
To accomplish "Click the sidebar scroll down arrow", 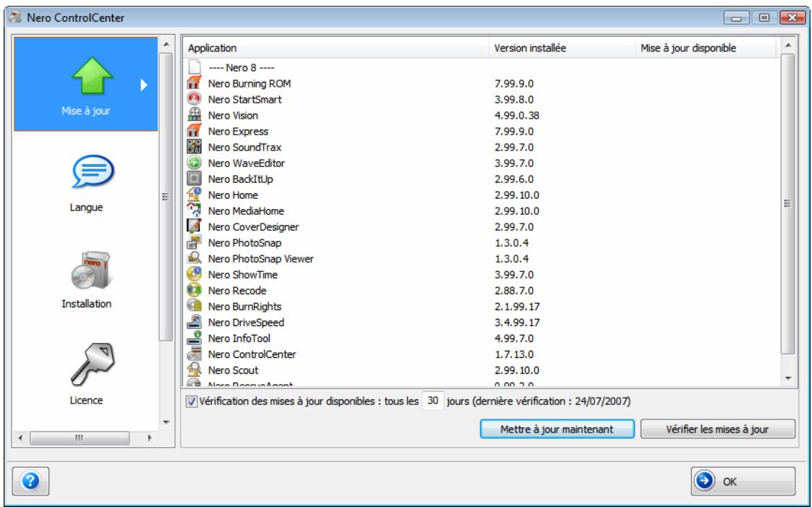I will click(x=166, y=422).
